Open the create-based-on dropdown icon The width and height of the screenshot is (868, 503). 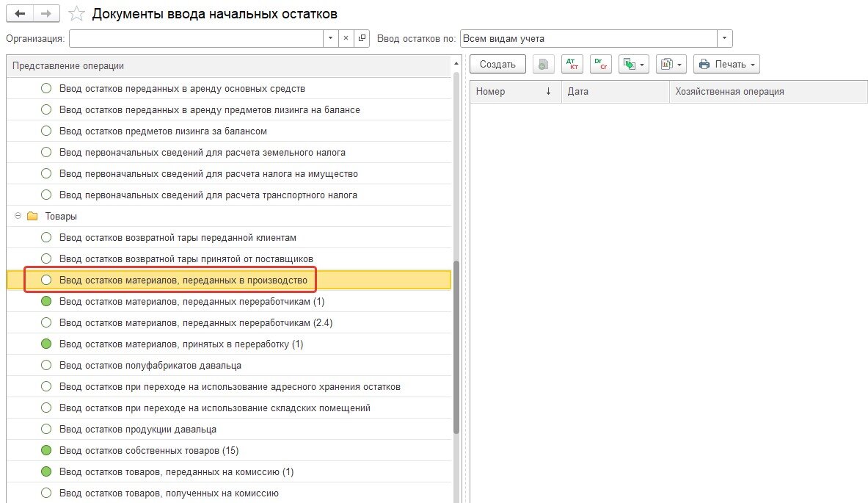(x=633, y=65)
